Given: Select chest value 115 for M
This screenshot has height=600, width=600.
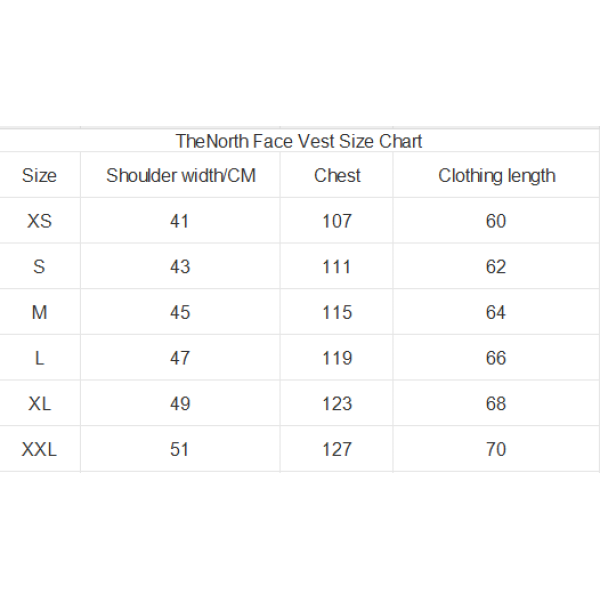Looking at the screenshot, I should [337, 312].
